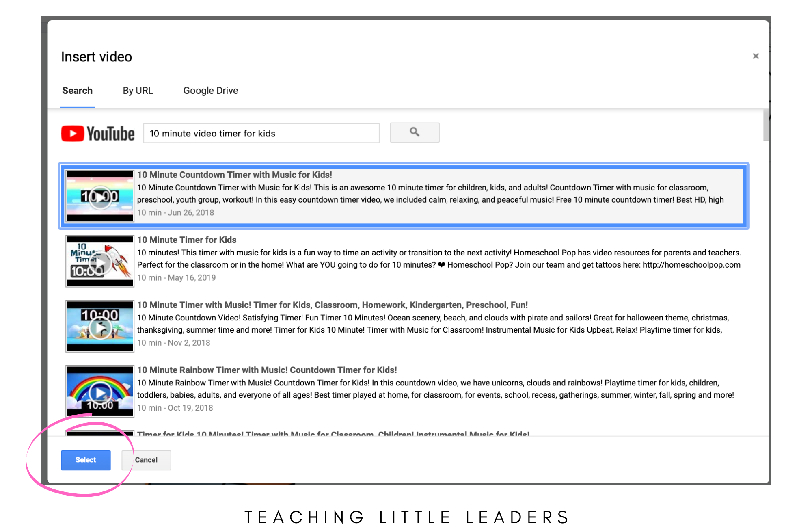812x528 pixels.
Task: Open the By URL tab
Action: (138, 91)
